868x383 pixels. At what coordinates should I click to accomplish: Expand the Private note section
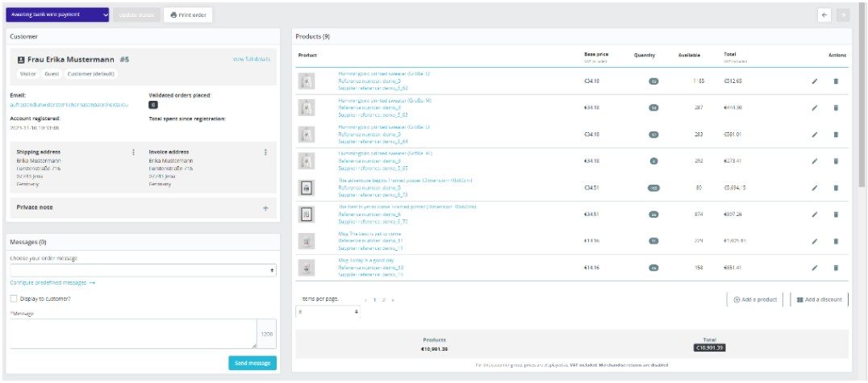(265, 208)
